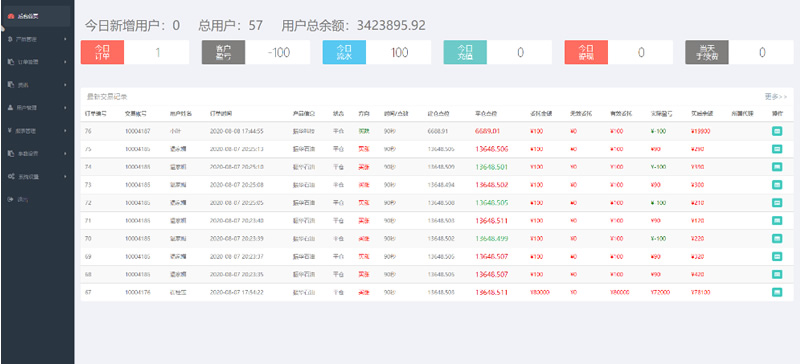
Task: Click the 最新交易记录 panel title
Action: (x=107, y=96)
